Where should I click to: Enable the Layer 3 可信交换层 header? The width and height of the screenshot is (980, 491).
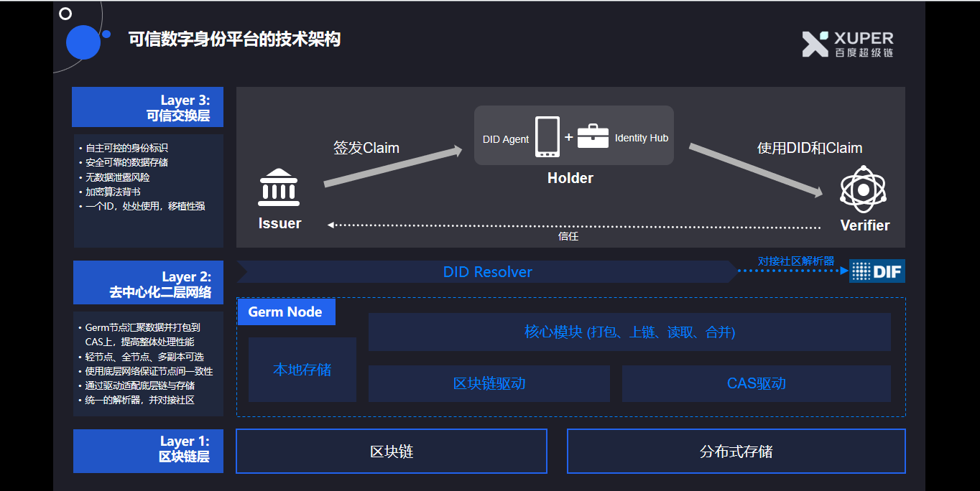[x=147, y=106]
